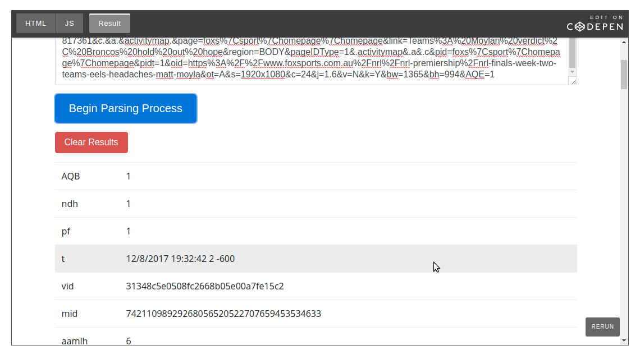Click the textarea resize grip icon
Image resolution: width=640 pixels, height=364 pixels.
[x=573, y=81]
